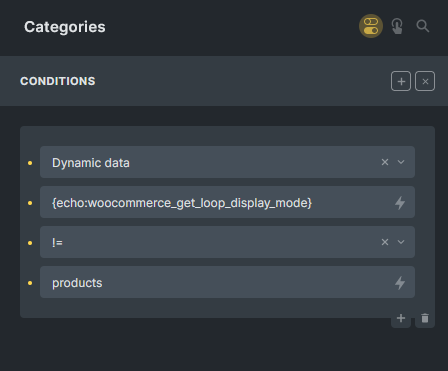Close the Conditions panel with X button
This screenshot has width=448, height=371.
click(x=425, y=81)
